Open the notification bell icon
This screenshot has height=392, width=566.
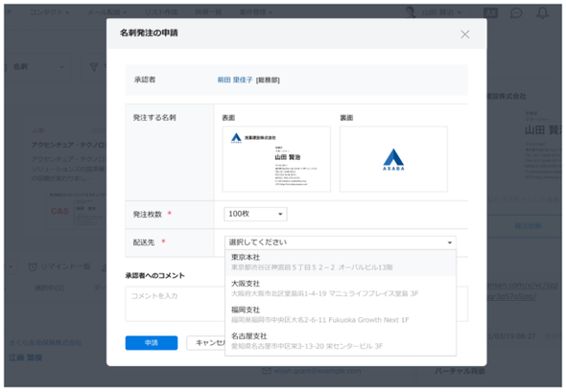click(542, 13)
